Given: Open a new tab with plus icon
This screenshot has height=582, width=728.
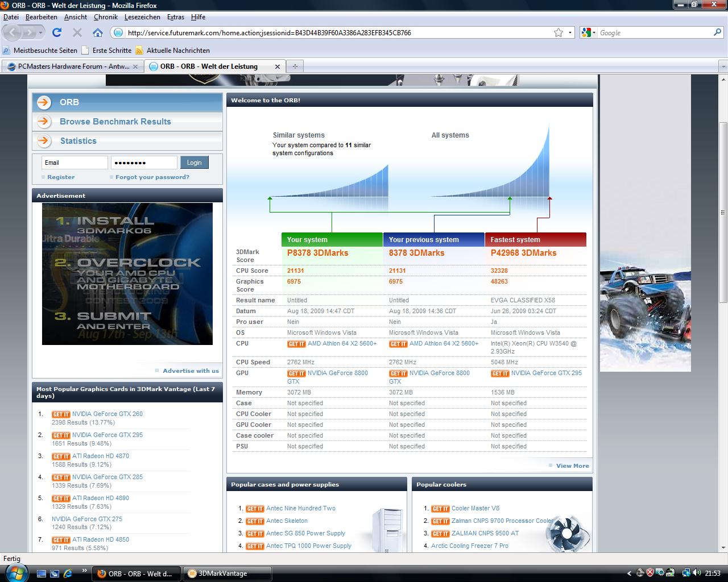Looking at the screenshot, I should click(x=295, y=66).
